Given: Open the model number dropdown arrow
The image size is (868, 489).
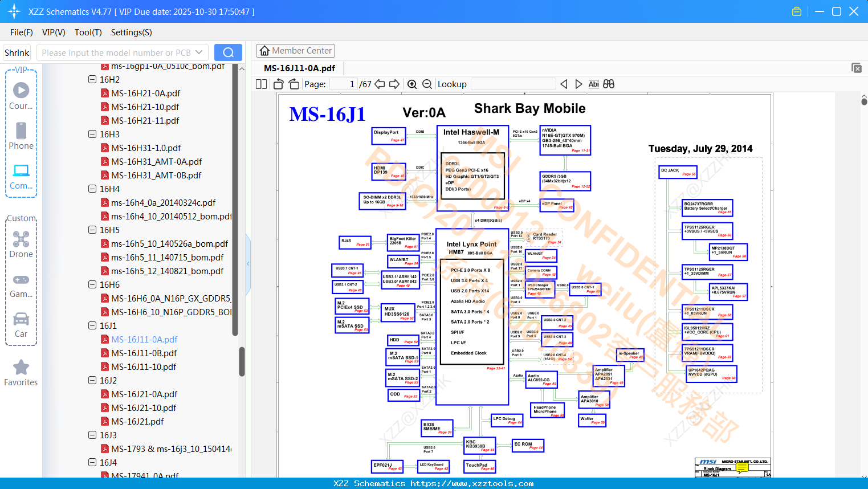Looking at the screenshot, I should coord(199,52).
